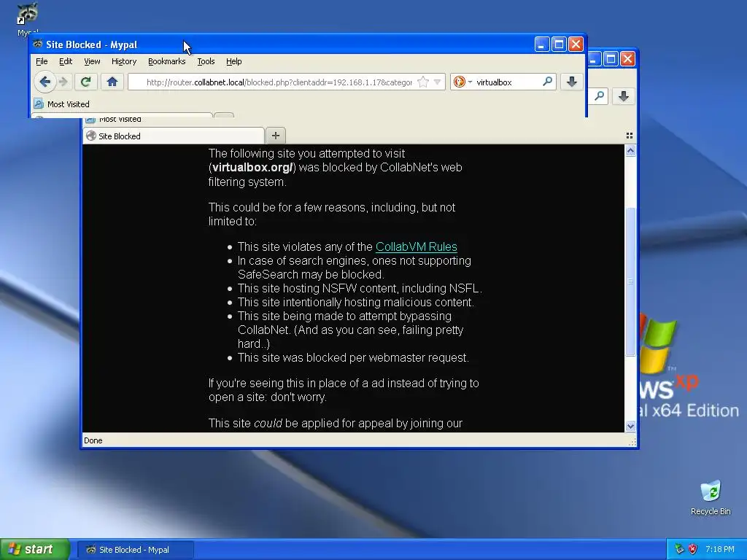
Task: Open the URL history dropdown arrow
Action: point(437,82)
